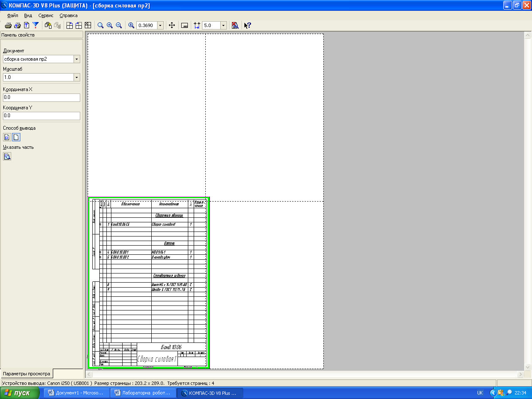
Task: Click the context help arrow-question icon
Action: click(x=248, y=25)
